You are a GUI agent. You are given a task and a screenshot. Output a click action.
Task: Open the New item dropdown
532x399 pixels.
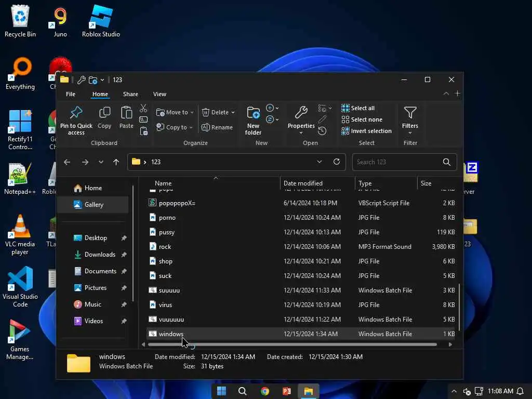272,108
